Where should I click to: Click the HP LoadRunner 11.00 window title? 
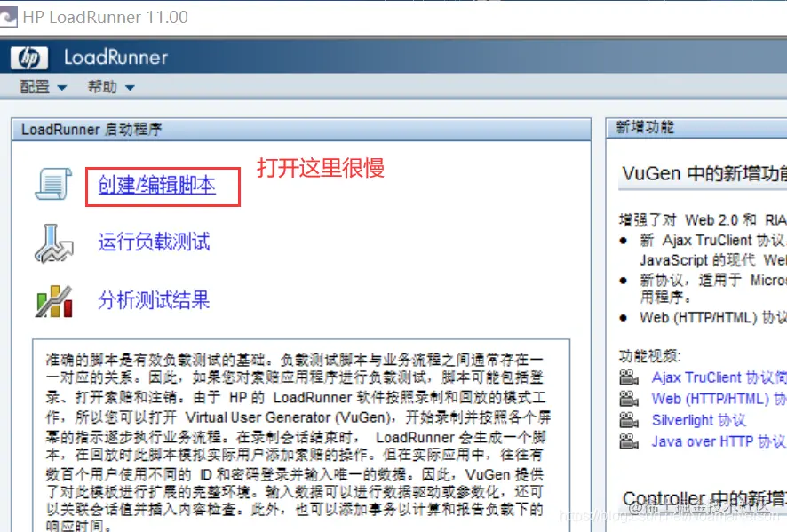click(x=106, y=17)
